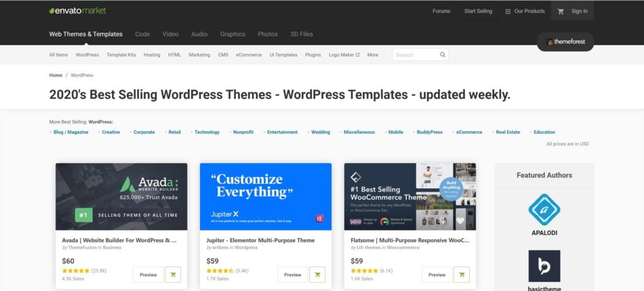
Task: Click the Sign In button
Action: pos(579,11)
